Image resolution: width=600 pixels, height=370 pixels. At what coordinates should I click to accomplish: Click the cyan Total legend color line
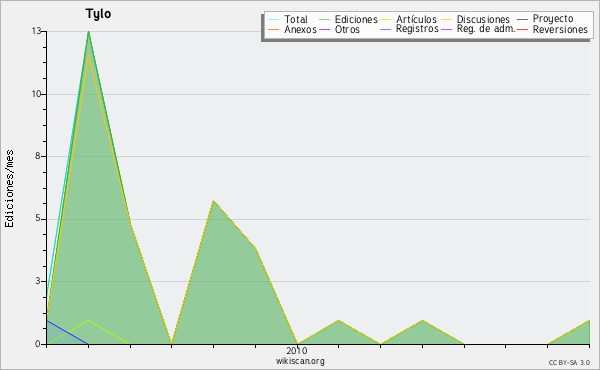point(273,19)
